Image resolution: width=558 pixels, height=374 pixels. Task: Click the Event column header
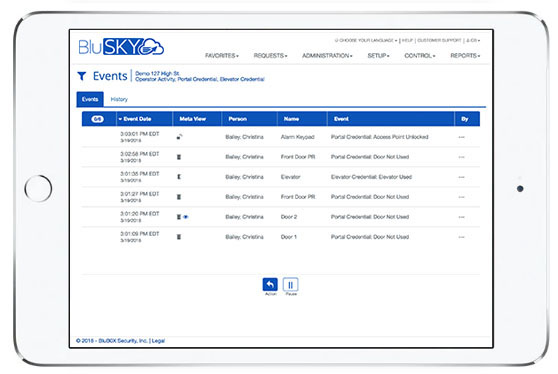point(341,119)
